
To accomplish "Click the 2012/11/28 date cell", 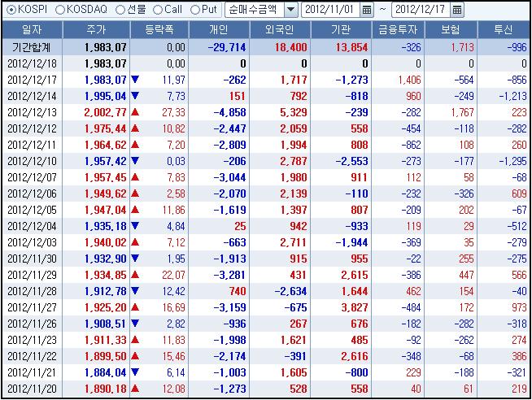I will click(33, 292).
